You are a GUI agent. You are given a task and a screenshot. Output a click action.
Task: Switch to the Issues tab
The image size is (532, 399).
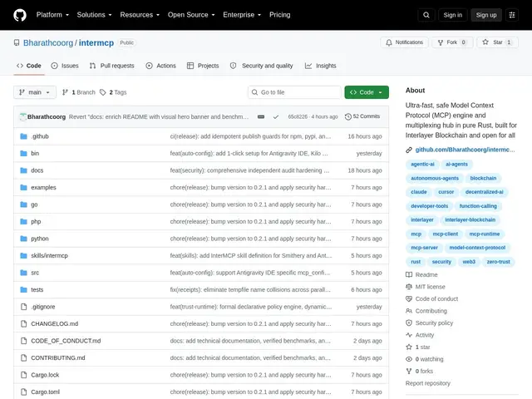point(65,66)
